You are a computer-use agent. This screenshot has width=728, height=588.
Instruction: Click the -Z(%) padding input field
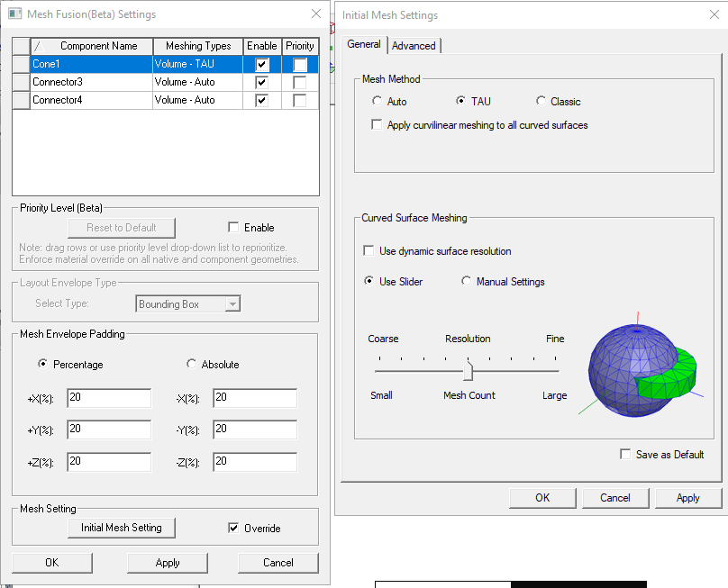pyautogui.click(x=255, y=462)
